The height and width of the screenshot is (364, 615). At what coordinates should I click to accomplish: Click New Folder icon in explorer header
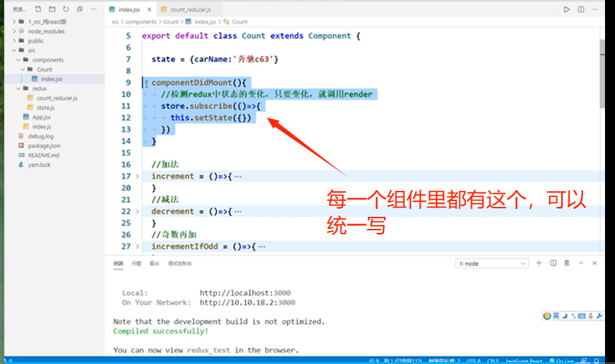tap(52, 9)
